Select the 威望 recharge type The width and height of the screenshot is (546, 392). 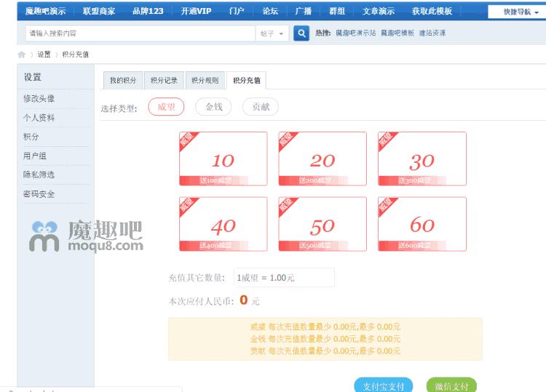(166, 107)
